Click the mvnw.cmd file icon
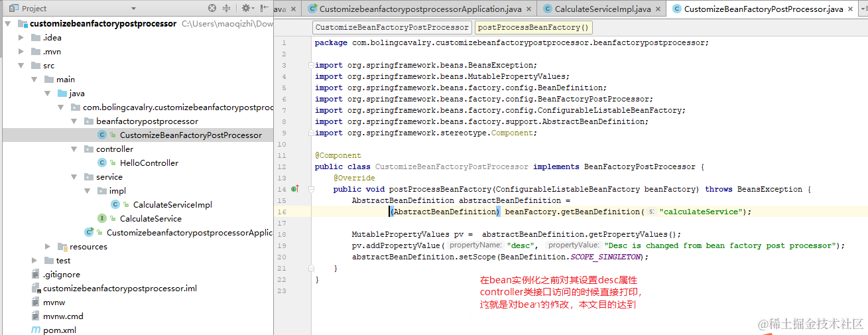This screenshot has width=868, height=335. tap(36, 316)
